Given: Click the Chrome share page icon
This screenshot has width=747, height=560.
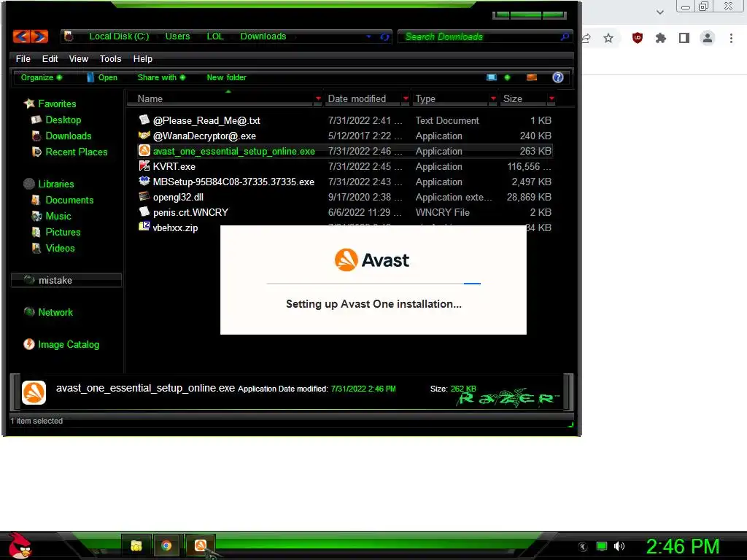Looking at the screenshot, I should point(586,38).
